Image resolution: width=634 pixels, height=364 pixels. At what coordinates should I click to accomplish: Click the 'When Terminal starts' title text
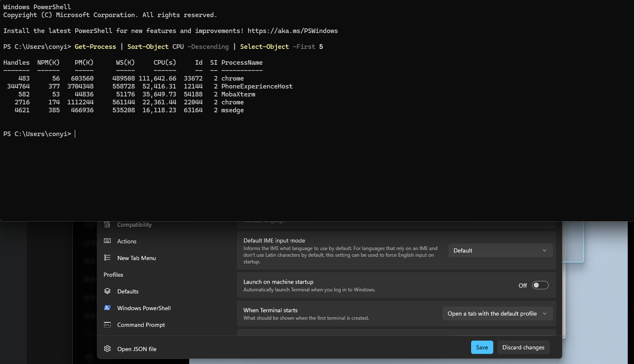tap(270, 310)
